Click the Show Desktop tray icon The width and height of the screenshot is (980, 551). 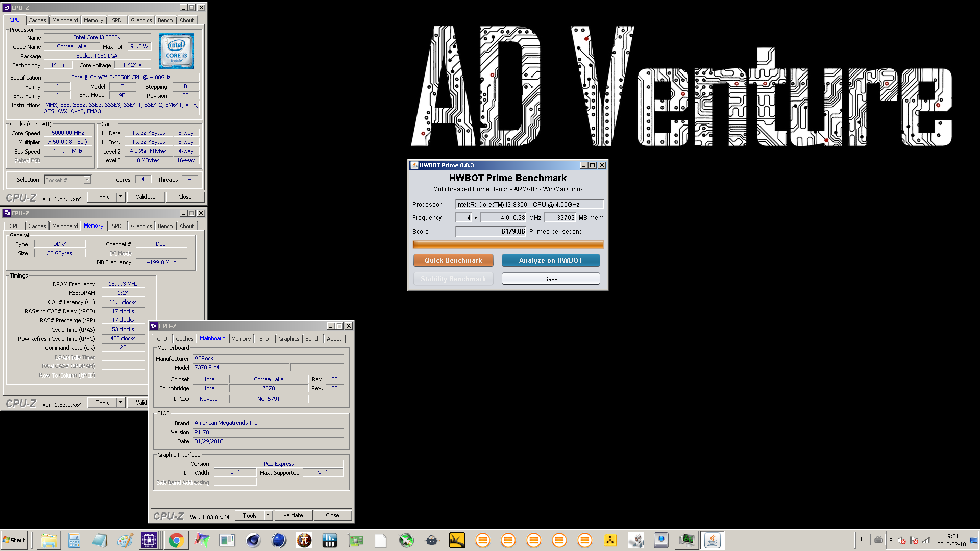click(974, 540)
